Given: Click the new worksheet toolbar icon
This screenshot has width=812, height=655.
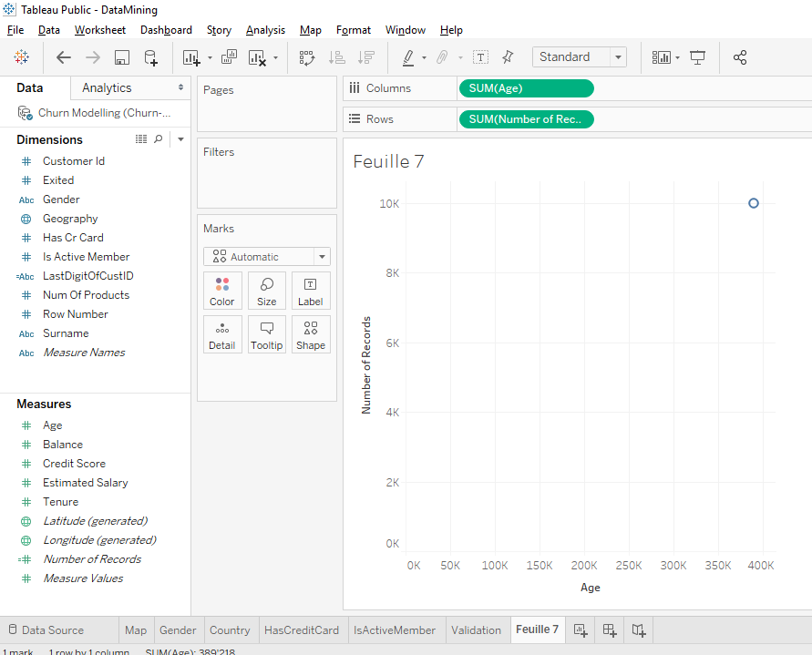Looking at the screenshot, I should pos(190,56).
